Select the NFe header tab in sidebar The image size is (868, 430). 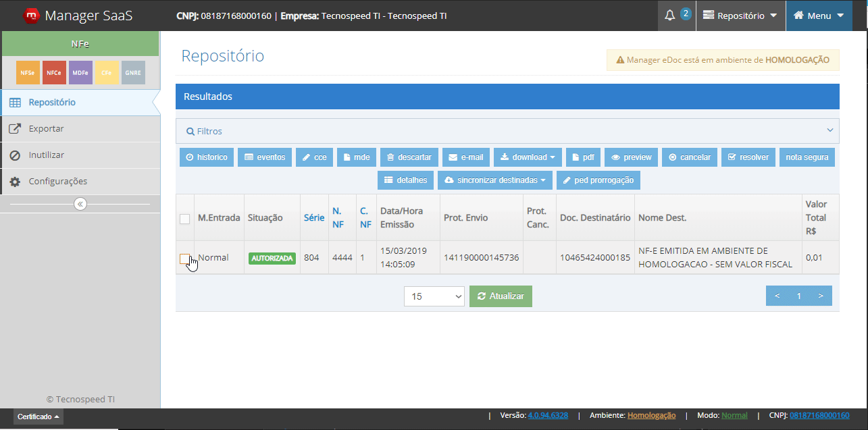[x=80, y=44]
